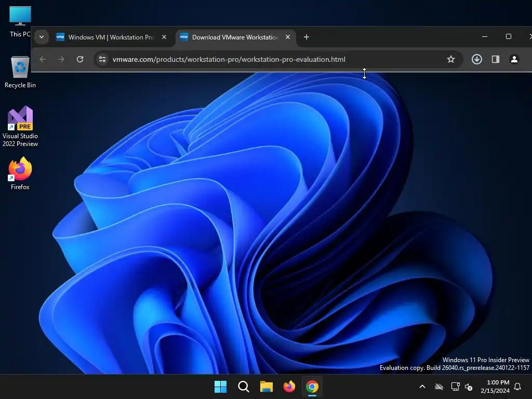Show hidden system tray icons

coord(422,387)
